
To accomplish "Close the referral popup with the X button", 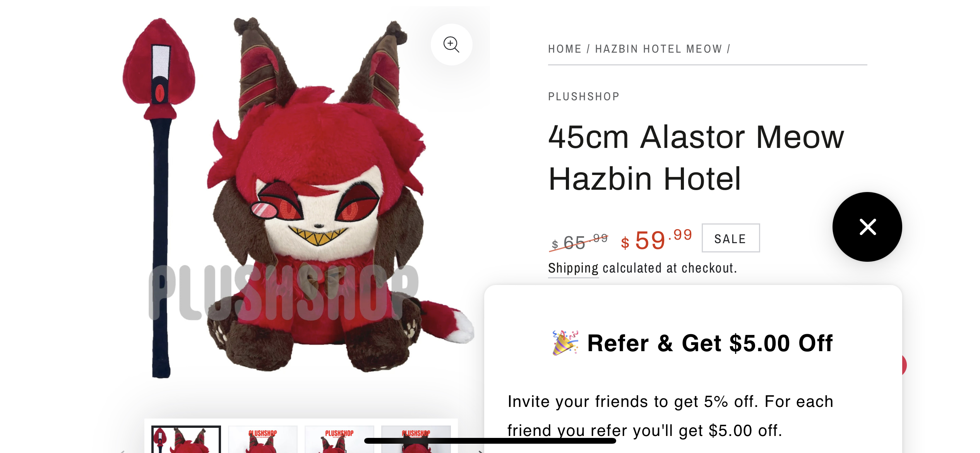I will point(867,227).
